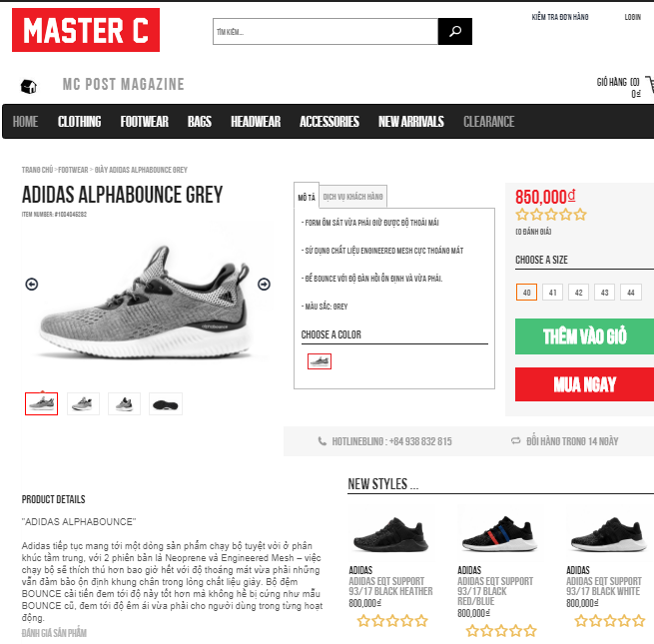Select size 42

click(x=578, y=293)
